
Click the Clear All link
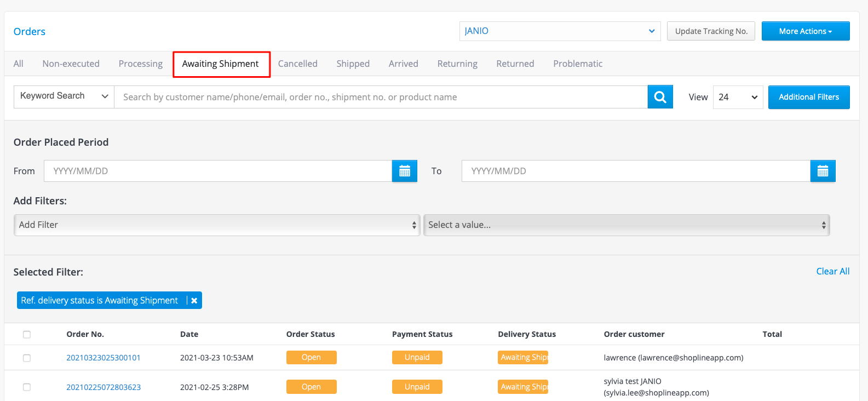[x=833, y=271]
